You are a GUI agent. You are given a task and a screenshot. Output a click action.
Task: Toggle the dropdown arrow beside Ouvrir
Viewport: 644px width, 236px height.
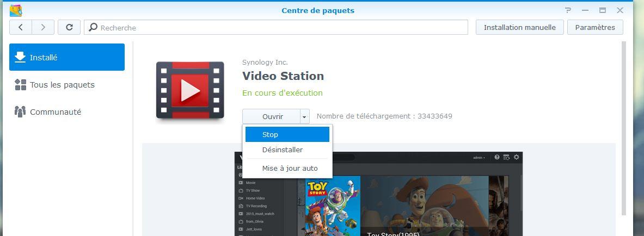[305, 116]
